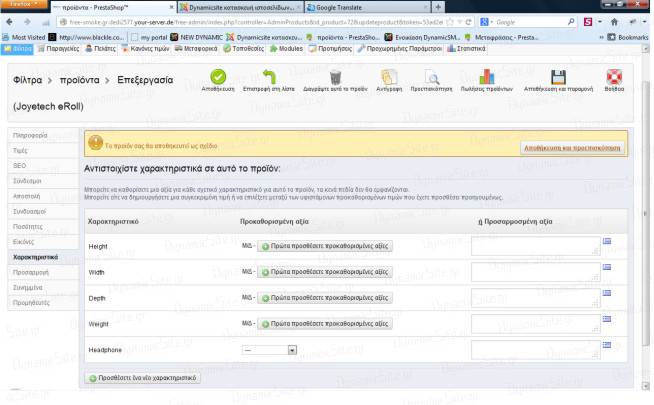Screen dimensions: 654x405
Task: Add predefined values for Height
Action: (x=324, y=246)
